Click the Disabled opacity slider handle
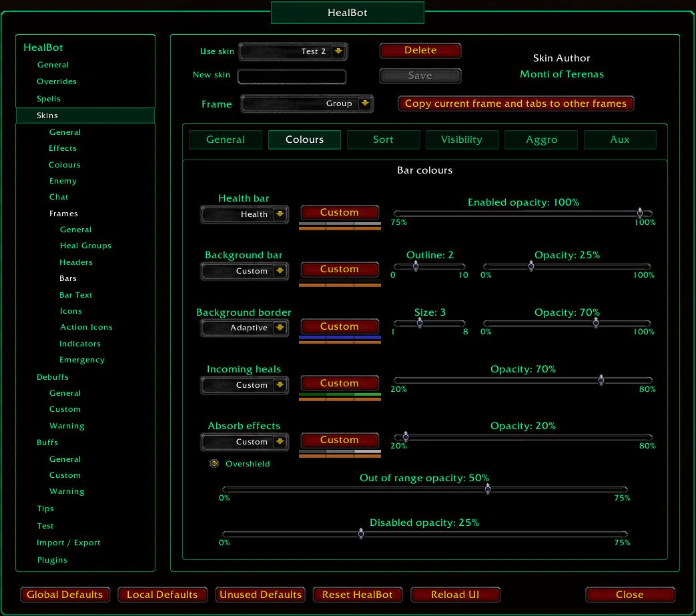The height and width of the screenshot is (616, 696). tap(361, 534)
